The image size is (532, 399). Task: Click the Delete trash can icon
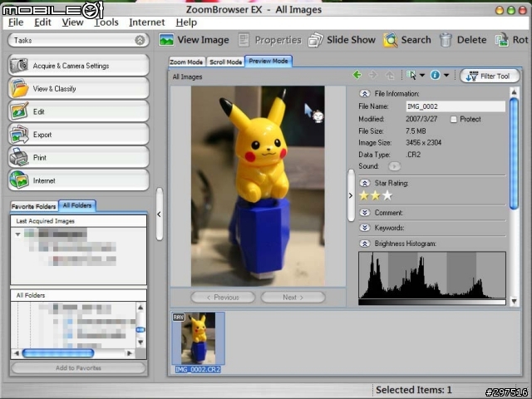coord(446,40)
